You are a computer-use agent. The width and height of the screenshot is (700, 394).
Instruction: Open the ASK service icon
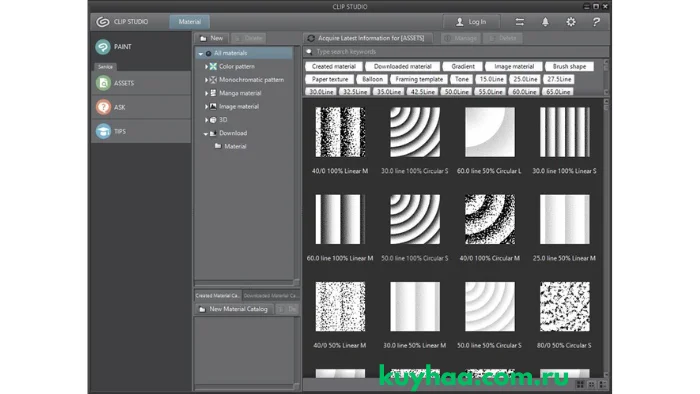click(x=103, y=107)
